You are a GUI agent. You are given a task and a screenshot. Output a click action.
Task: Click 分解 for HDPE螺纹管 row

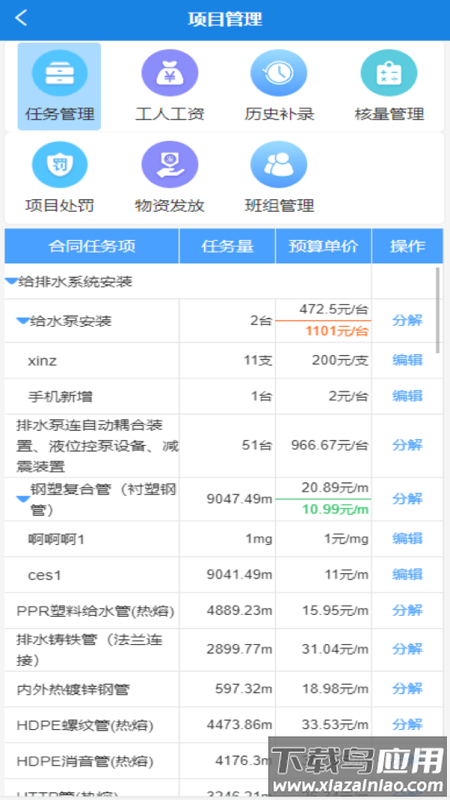407,724
